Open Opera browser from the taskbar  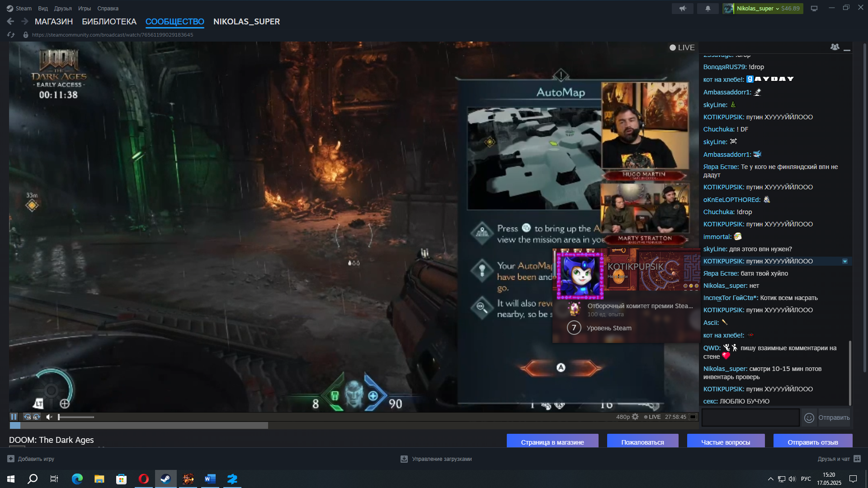(143, 479)
